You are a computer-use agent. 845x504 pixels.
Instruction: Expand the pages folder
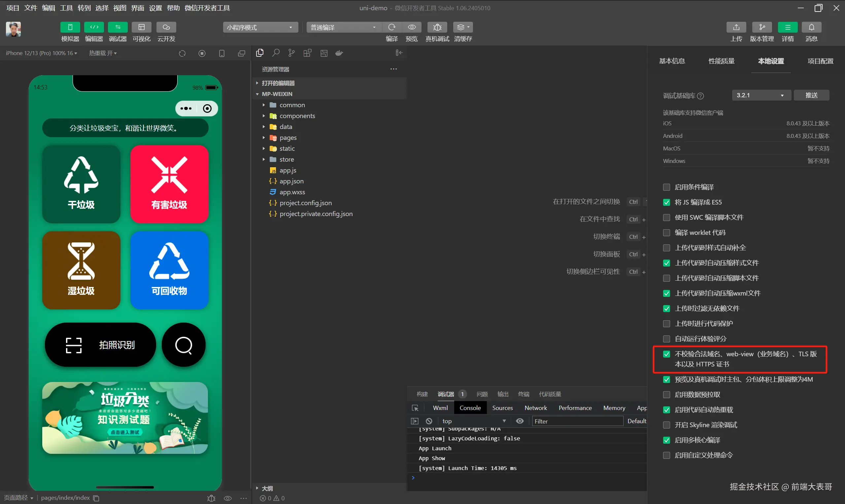point(288,138)
